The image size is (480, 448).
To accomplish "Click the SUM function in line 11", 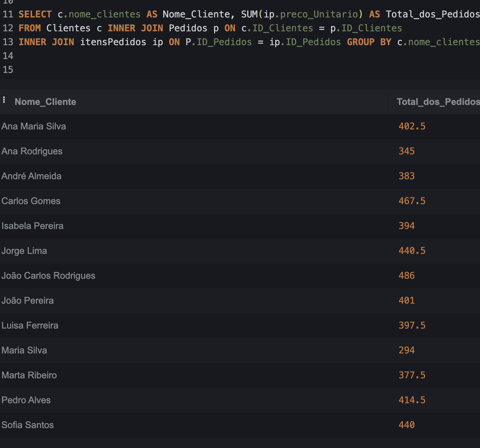I will [x=249, y=14].
